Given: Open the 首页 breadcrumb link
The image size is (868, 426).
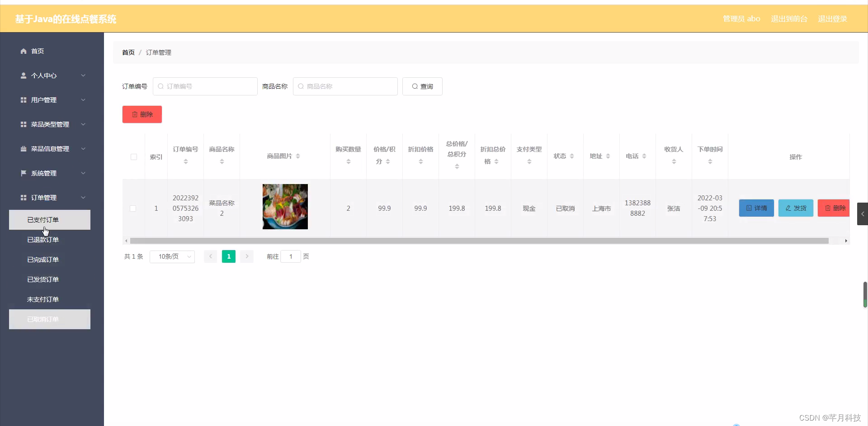Looking at the screenshot, I should coord(128,52).
